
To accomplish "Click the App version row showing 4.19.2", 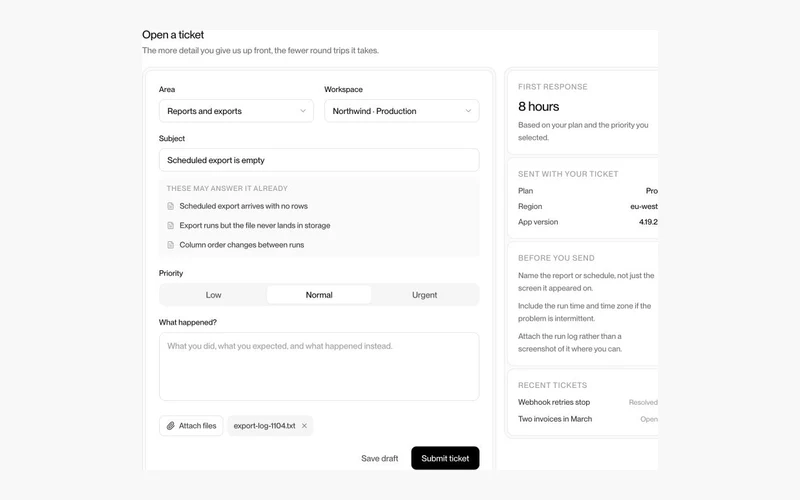I will tap(588, 222).
